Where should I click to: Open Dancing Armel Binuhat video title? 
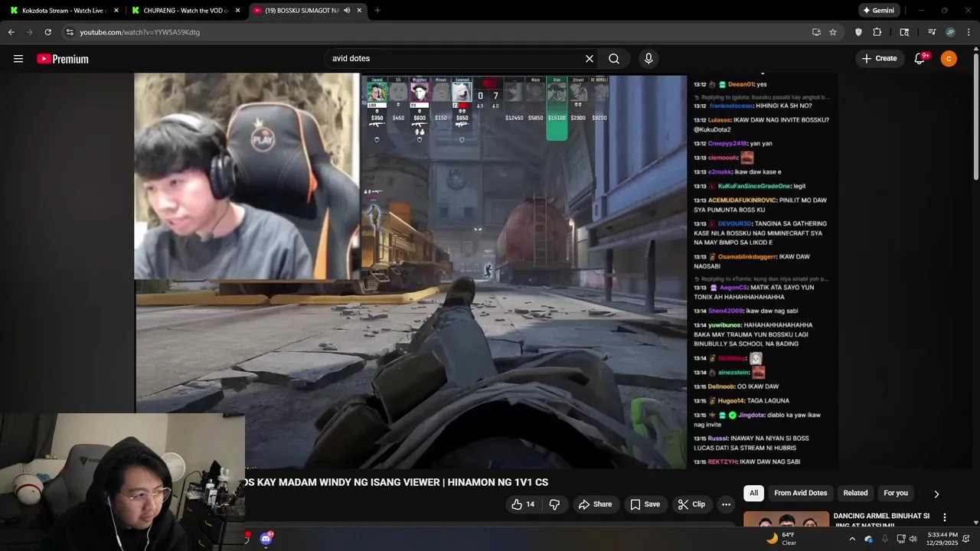[881, 520]
